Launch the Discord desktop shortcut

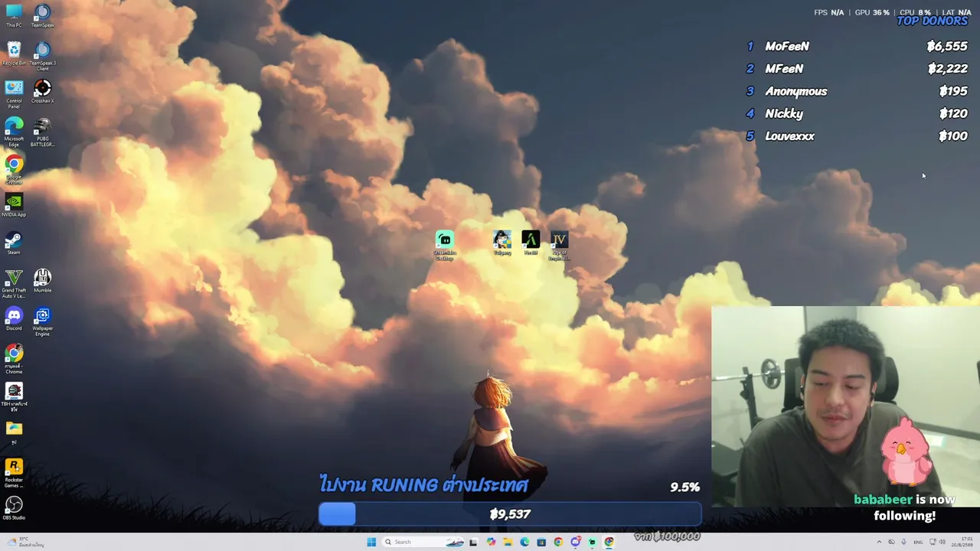tap(14, 318)
